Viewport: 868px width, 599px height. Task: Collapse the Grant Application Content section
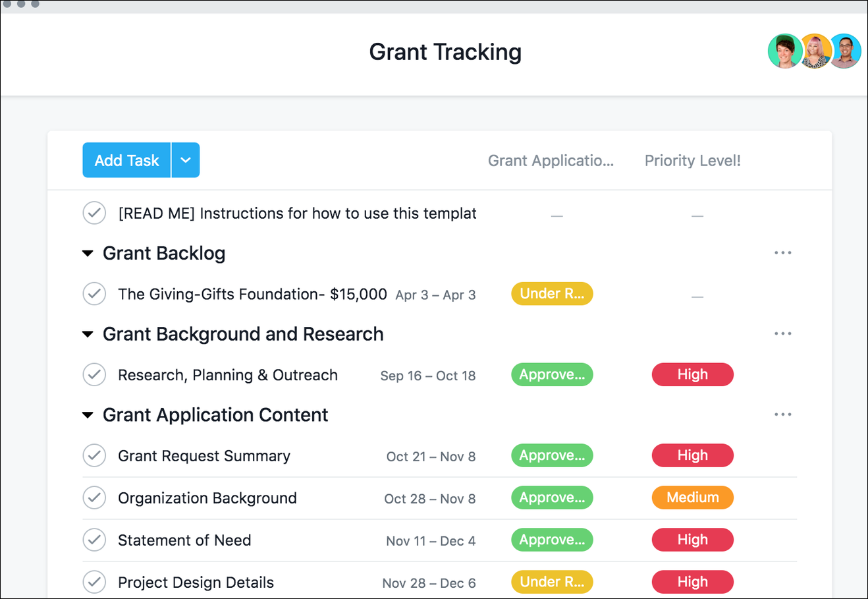point(88,414)
